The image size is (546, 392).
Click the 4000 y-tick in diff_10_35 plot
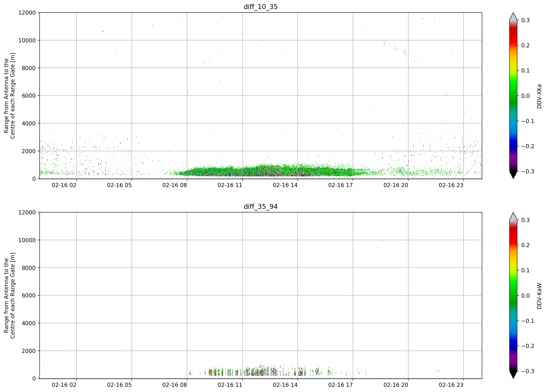pos(29,123)
